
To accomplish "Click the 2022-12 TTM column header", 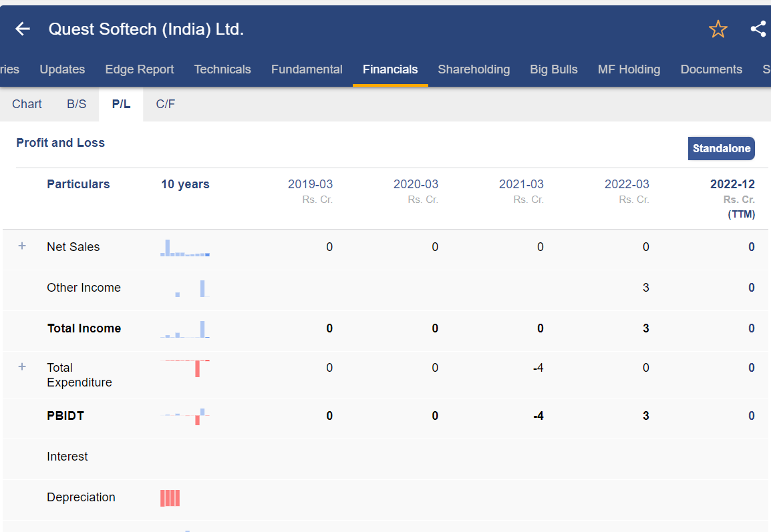I will coord(733,198).
